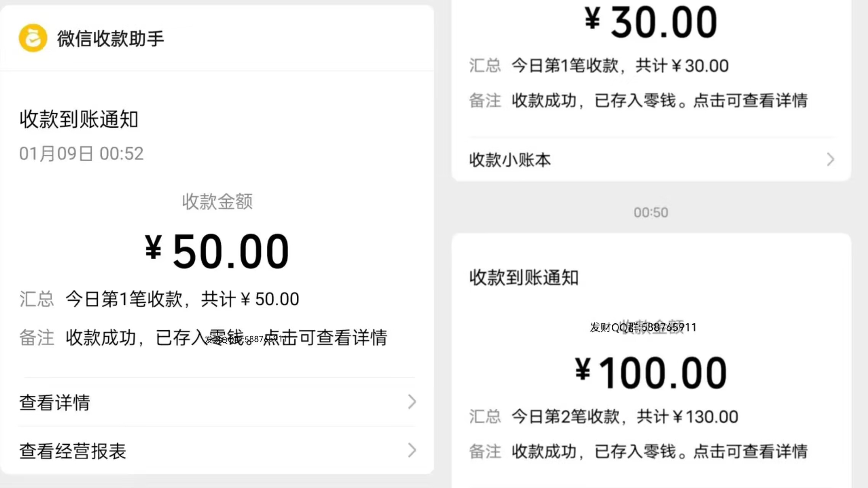
Task: Tap summary line 今日第2笔收款 共计¥130.00
Action: coord(624,416)
